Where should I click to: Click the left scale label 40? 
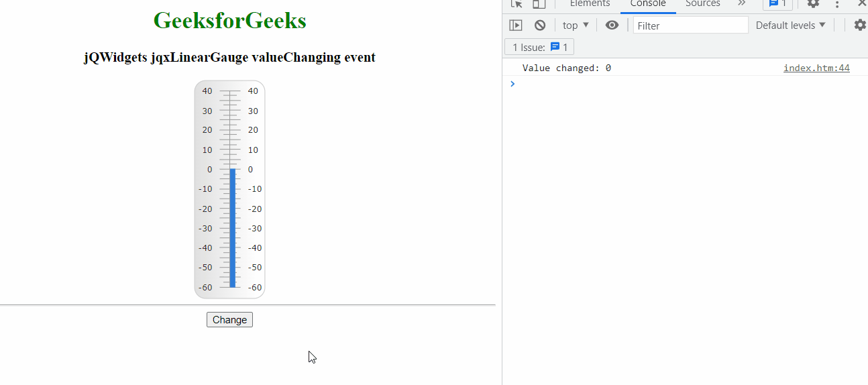pos(207,91)
